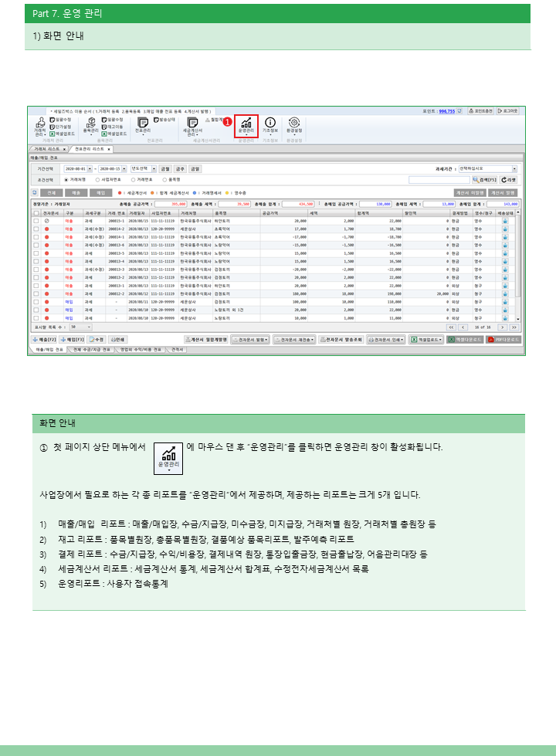Open 996,755 points link
Viewport: 556px width, 756px height.
[447, 111]
